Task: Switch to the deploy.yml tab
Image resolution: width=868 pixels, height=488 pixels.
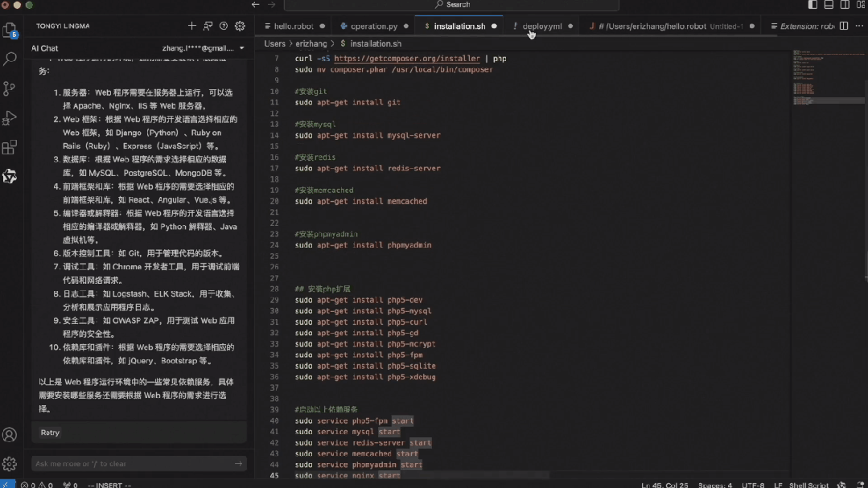Action: coord(542,26)
